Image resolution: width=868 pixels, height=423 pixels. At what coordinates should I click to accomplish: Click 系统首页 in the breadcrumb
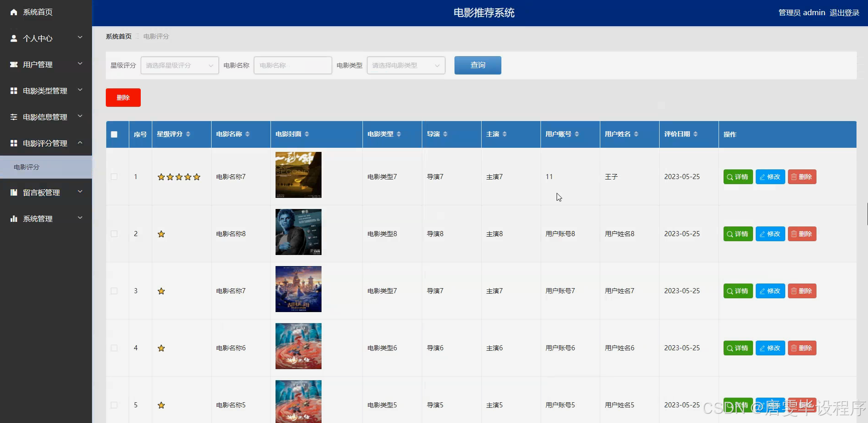pyautogui.click(x=119, y=36)
